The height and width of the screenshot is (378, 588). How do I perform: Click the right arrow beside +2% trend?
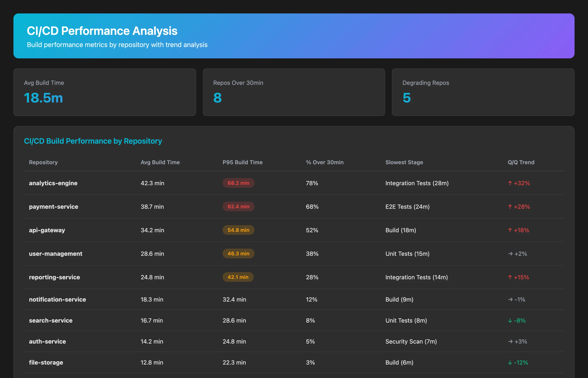(510, 253)
